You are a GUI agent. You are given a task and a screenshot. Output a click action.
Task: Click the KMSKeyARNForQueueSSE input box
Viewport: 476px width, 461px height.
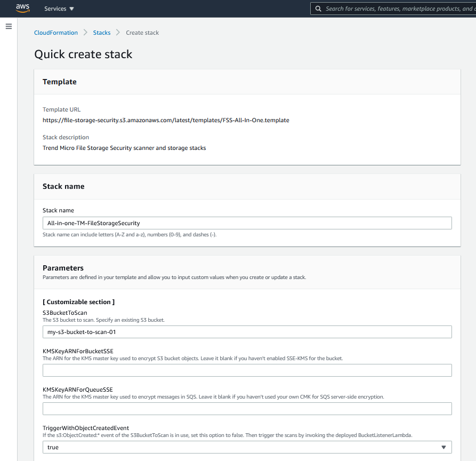click(x=247, y=409)
